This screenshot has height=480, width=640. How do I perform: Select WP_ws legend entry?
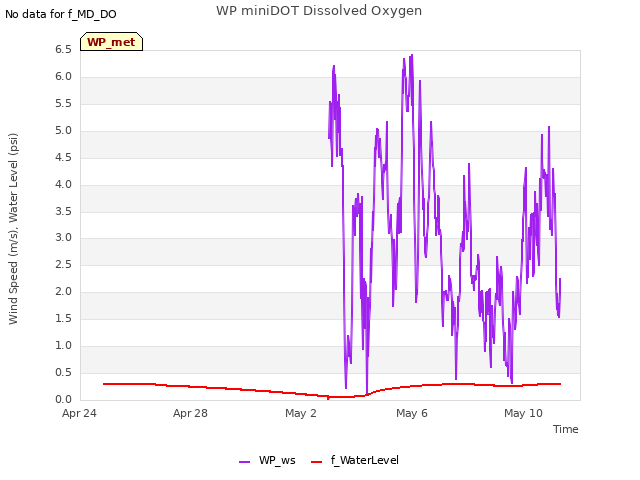pyautogui.click(x=267, y=460)
